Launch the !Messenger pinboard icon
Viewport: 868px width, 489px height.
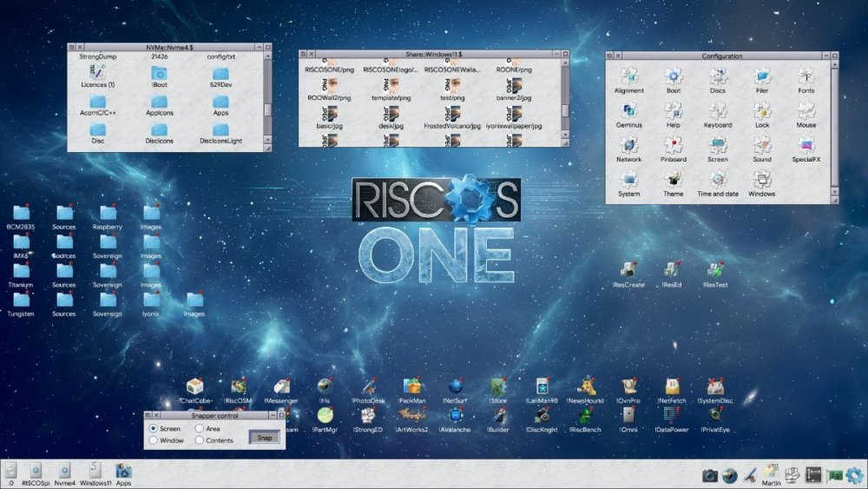281,390
